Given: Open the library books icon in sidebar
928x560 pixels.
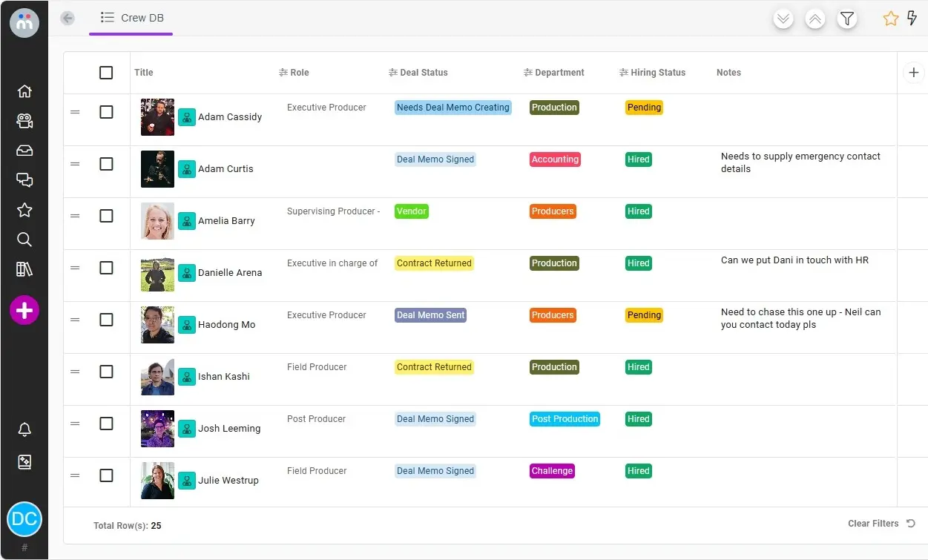Looking at the screenshot, I should [24, 269].
